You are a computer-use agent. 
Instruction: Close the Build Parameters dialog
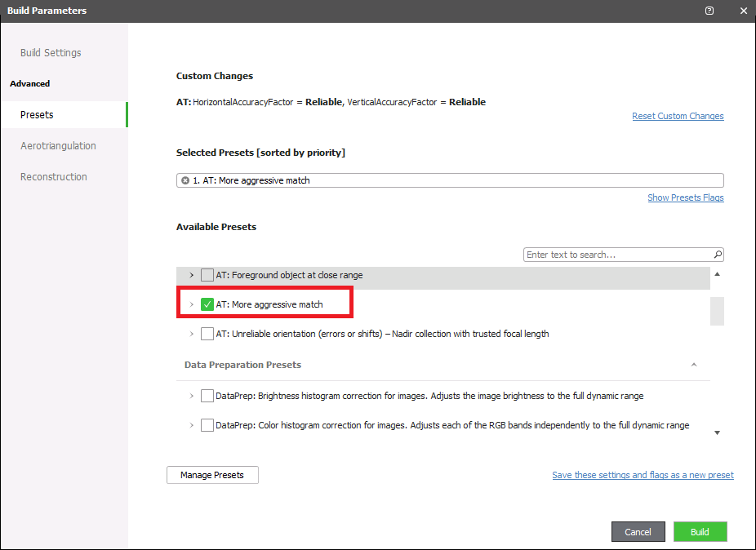[x=744, y=11]
